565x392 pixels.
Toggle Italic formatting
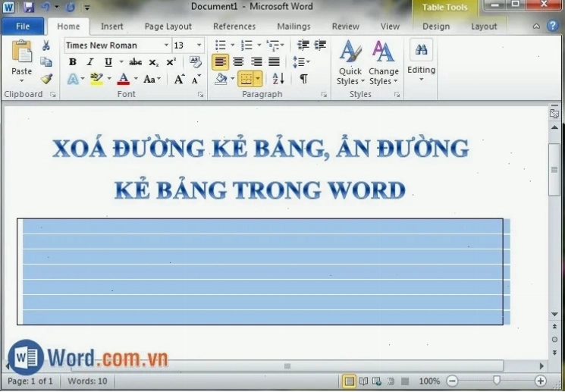click(90, 62)
